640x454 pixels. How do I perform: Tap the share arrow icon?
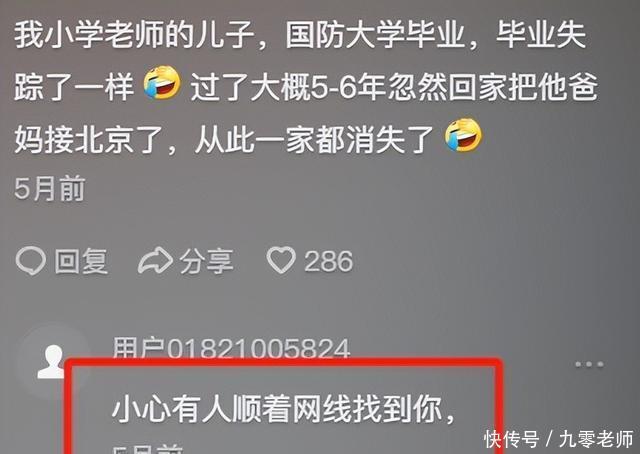coord(155,260)
